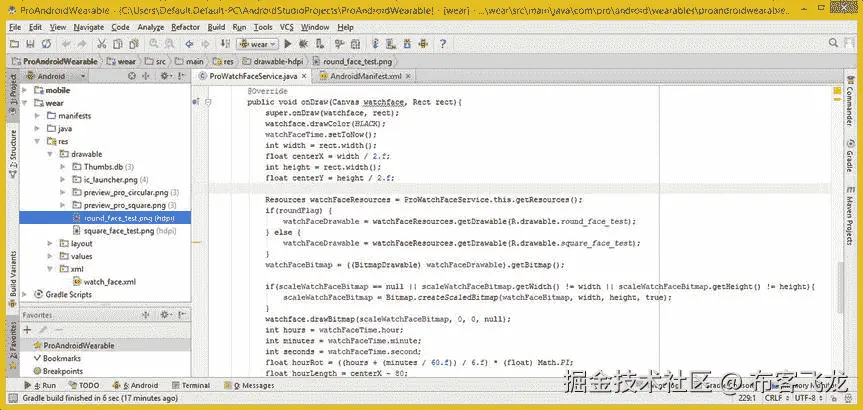Image resolution: width=863 pixels, height=410 pixels.
Task: Click the SDK Manager icon
Action: (407, 44)
